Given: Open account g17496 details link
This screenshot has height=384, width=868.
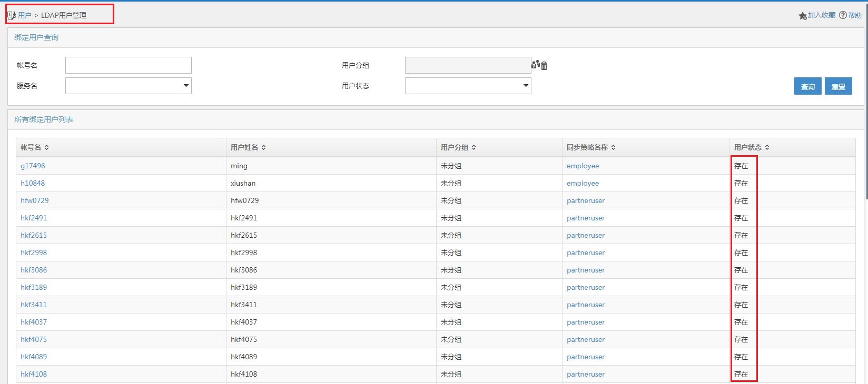Looking at the screenshot, I should pyautogui.click(x=33, y=166).
